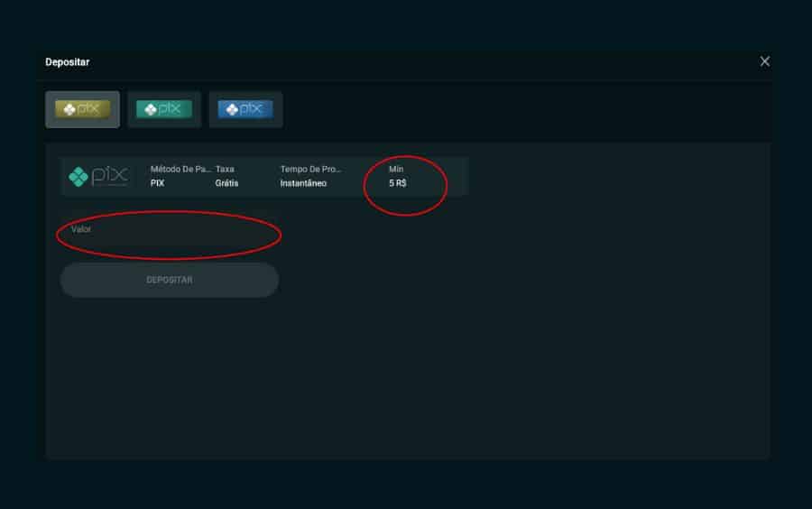Click the 'Método De Pa...' label
Screen dimensions: 812x509
(180, 170)
